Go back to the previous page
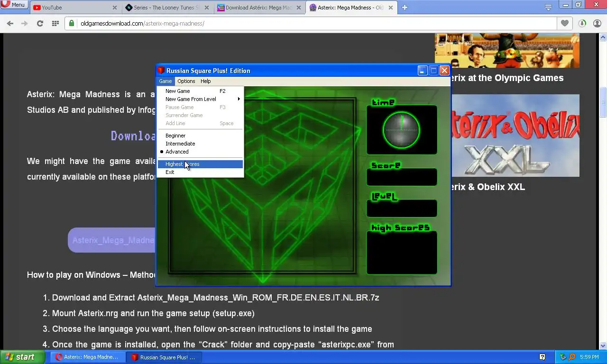The image size is (607, 364). (10, 23)
